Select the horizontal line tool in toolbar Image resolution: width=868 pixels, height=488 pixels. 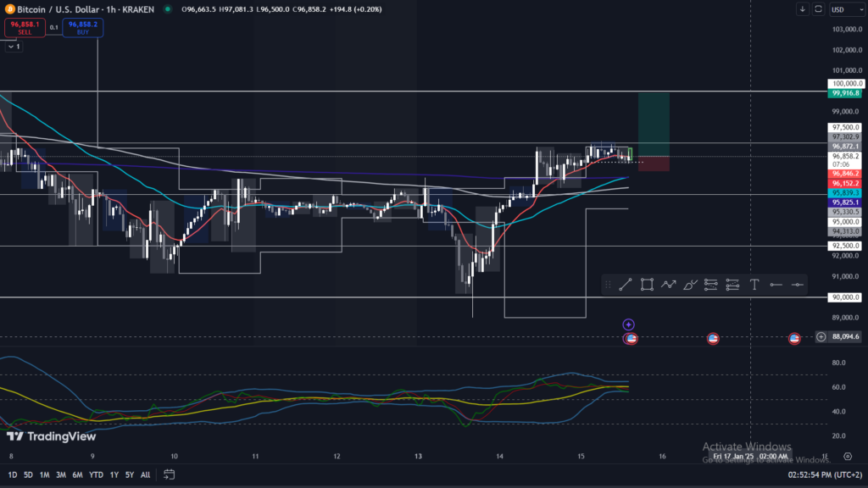click(797, 285)
